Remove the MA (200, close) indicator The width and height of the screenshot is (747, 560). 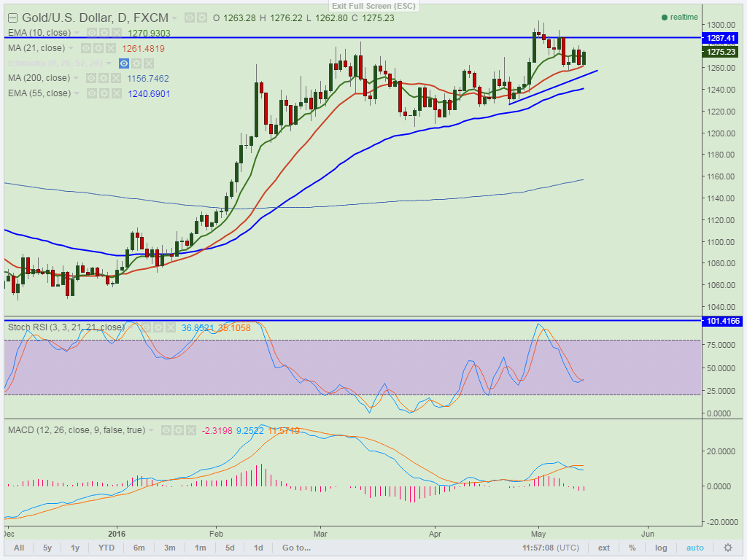pos(116,78)
